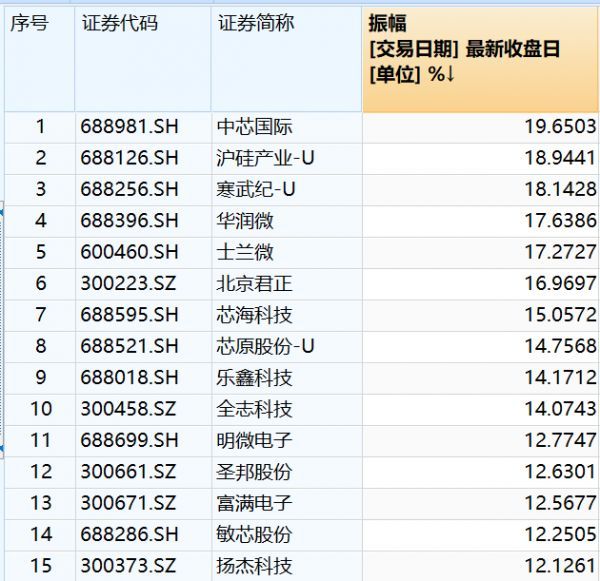Select stock name 芯原股份-U
Screen dimensions: 600x581
(265, 346)
